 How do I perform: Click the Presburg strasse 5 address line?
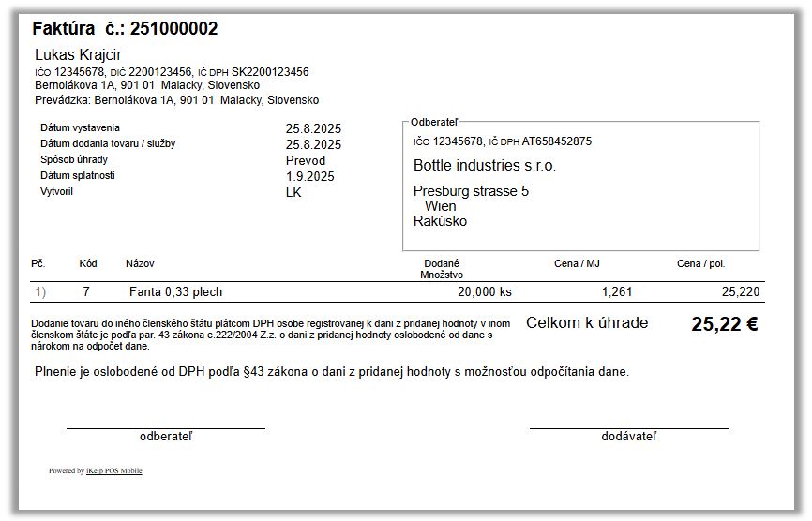click(471, 191)
